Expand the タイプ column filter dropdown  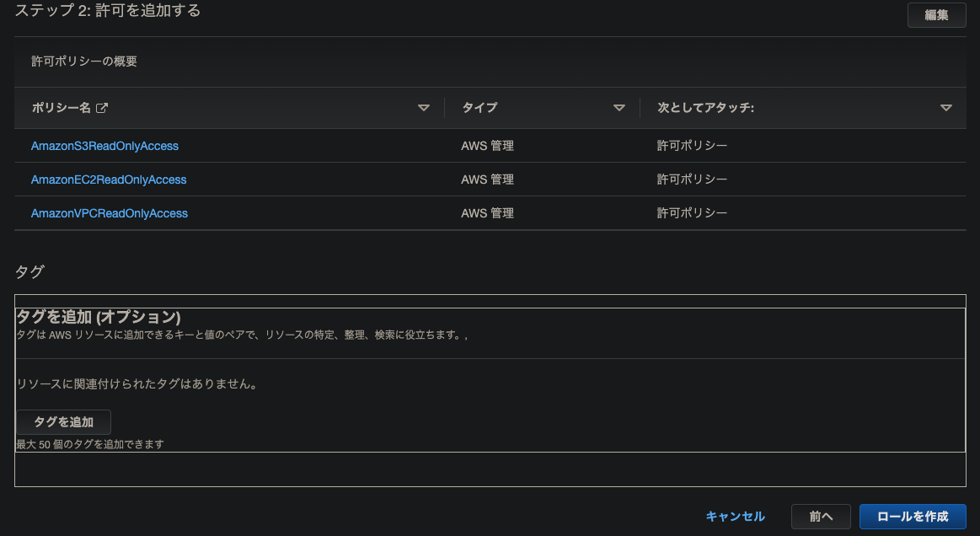tap(619, 107)
